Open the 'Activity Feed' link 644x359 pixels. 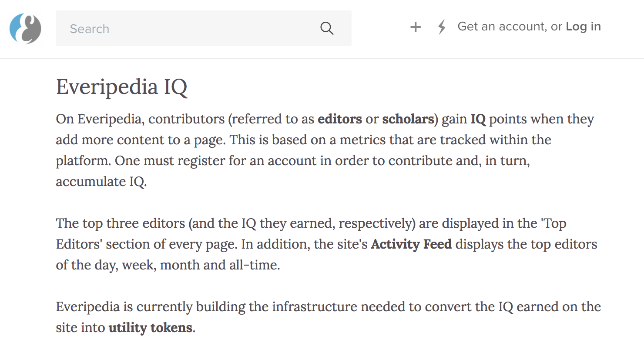coord(411,244)
